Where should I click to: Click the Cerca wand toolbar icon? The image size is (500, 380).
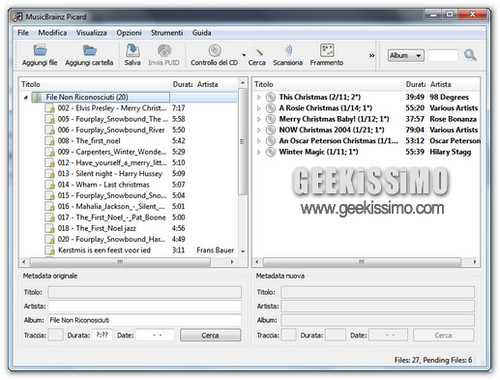pyautogui.click(x=257, y=51)
